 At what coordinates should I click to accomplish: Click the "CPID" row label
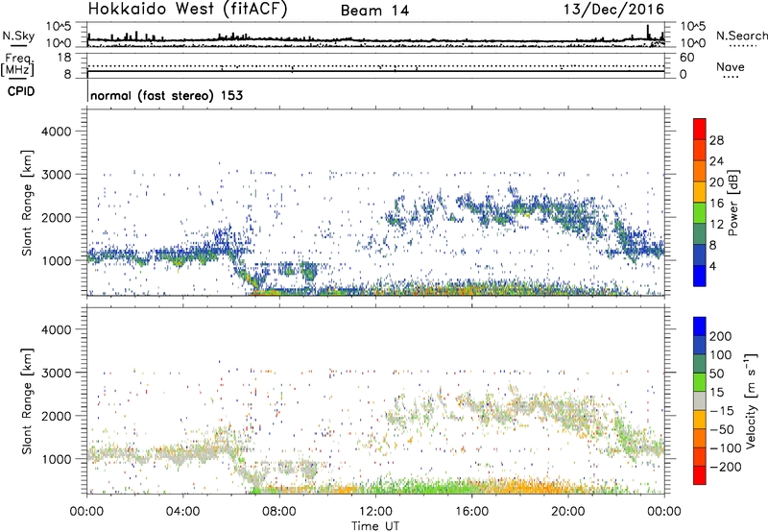[x=21, y=91]
